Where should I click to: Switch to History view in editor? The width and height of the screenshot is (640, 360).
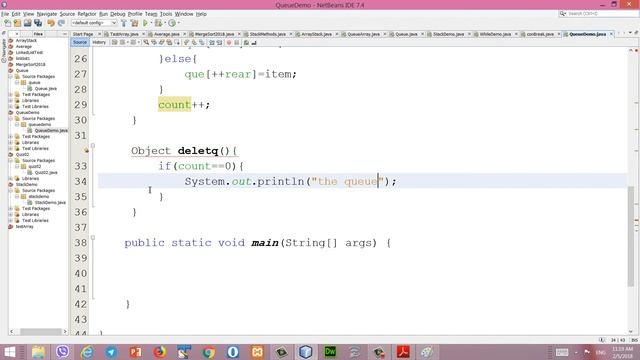(x=99, y=42)
